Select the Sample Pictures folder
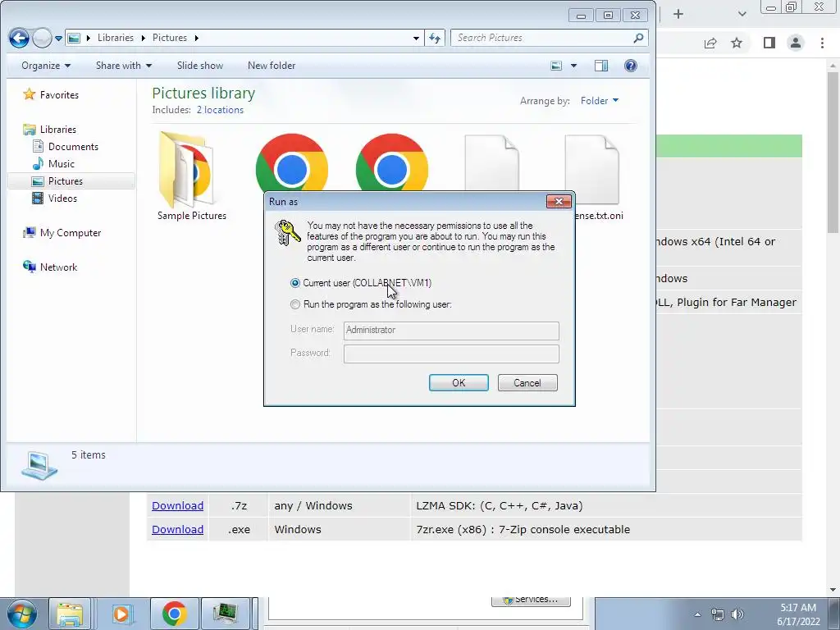 pyautogui.click(x=192, y=177)
